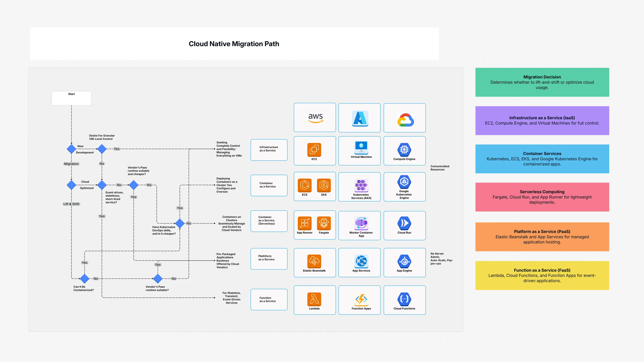644x362 pixels.
Task: Click the orange Platform as a Service note
Action: coord(542,237)
